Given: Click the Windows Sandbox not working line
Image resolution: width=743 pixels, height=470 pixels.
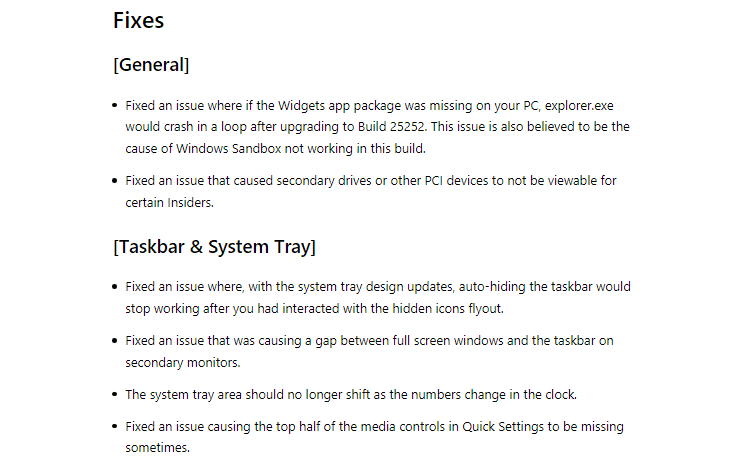Looking at the screenshot, I should (x=276, y=149).
